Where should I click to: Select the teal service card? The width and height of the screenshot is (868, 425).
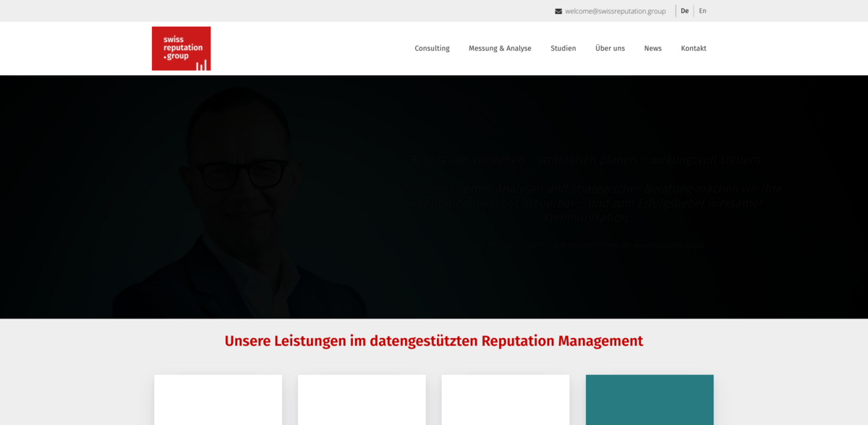point(649,400)
